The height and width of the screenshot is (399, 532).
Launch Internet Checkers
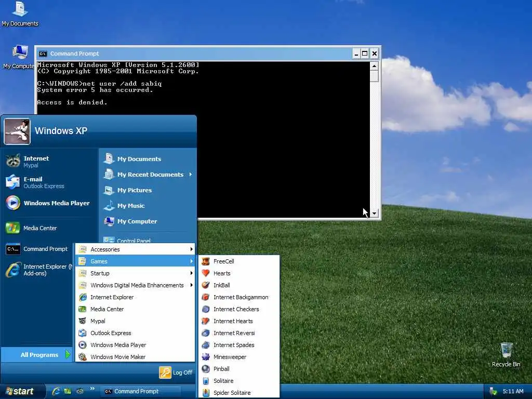tap(239, 309)
